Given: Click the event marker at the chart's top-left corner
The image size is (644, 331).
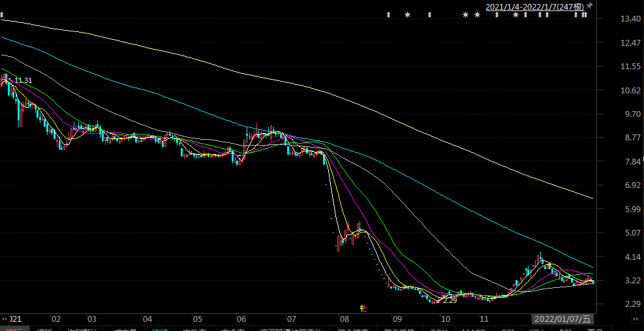Looking at the screenshot, I should (x=2, y=15).
